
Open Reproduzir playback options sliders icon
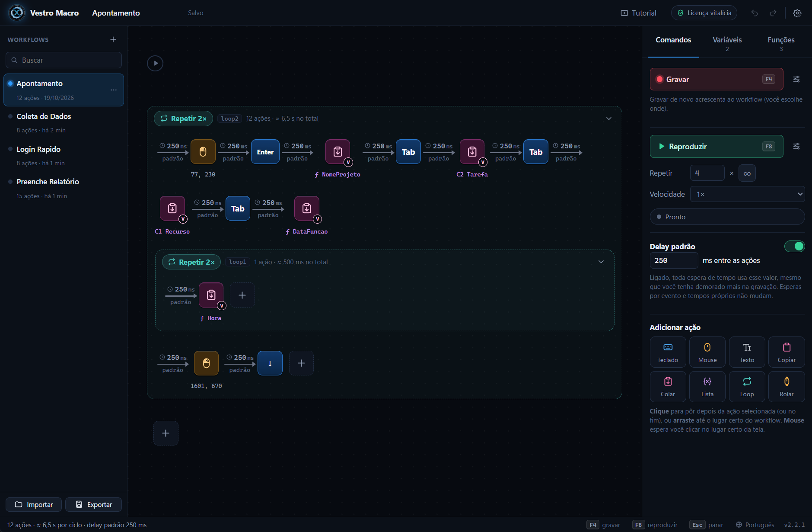tap(796, 146)
